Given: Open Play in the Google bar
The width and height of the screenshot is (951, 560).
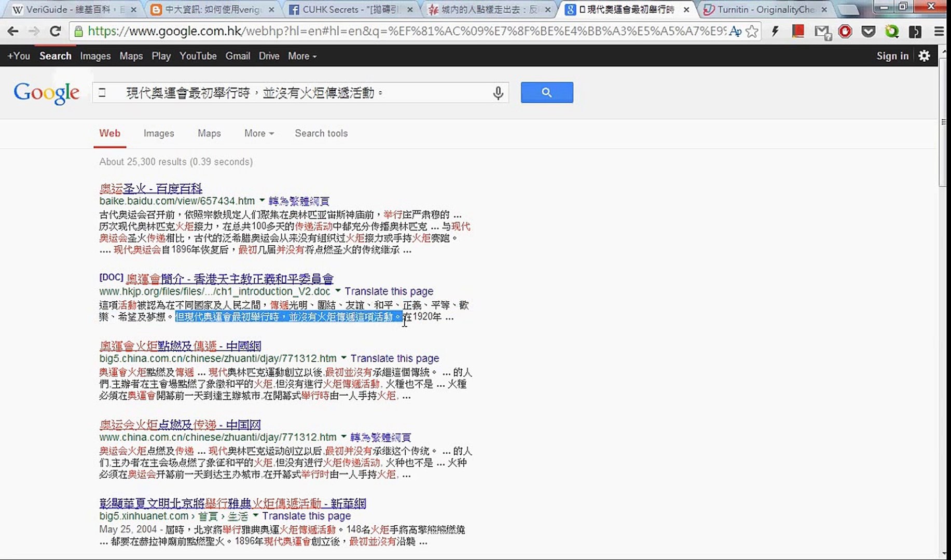Looking at the screenshot, I should (161, 56).
